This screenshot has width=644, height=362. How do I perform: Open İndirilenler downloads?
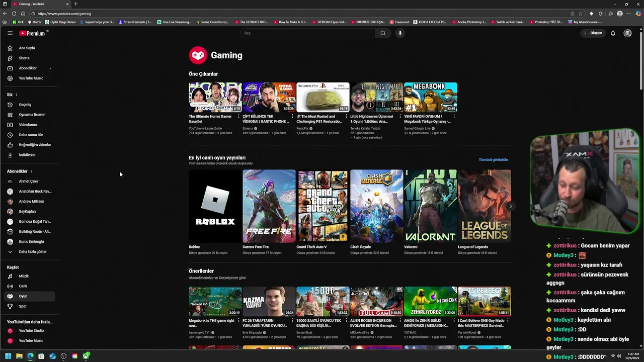pos(29,155)
